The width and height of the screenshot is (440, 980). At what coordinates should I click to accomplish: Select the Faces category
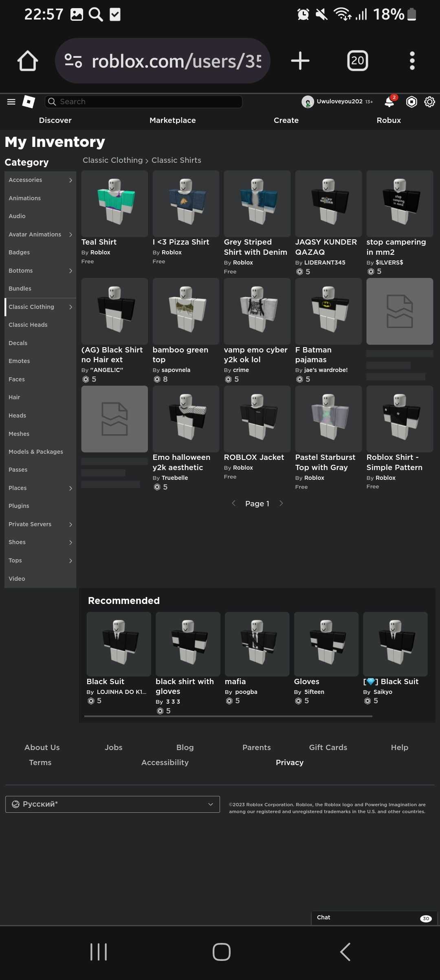[40, 379]
